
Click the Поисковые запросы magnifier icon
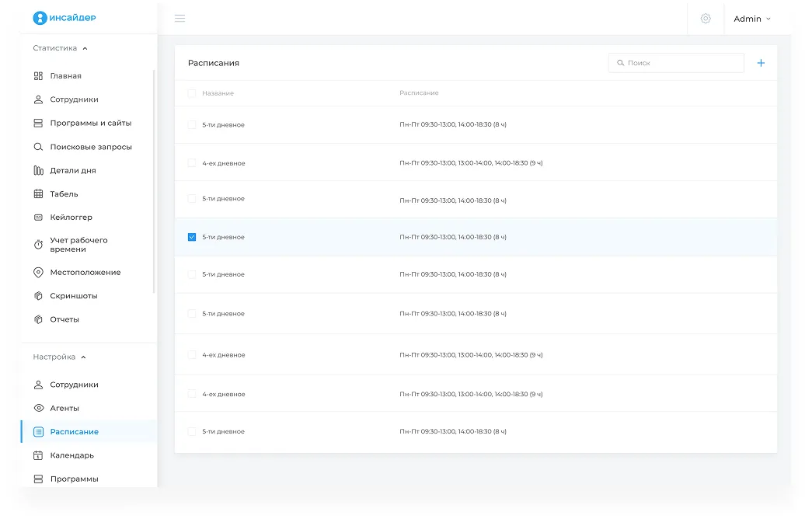tap(38, 147)
